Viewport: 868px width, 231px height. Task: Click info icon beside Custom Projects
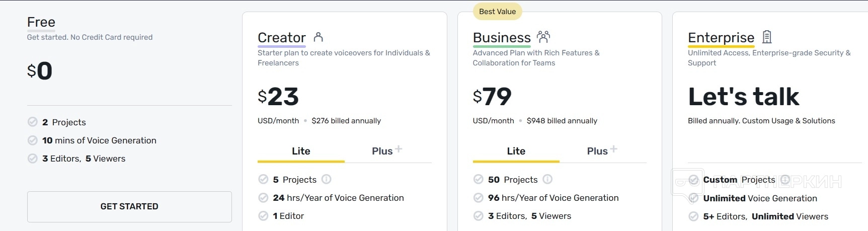(x=784, y=180)
